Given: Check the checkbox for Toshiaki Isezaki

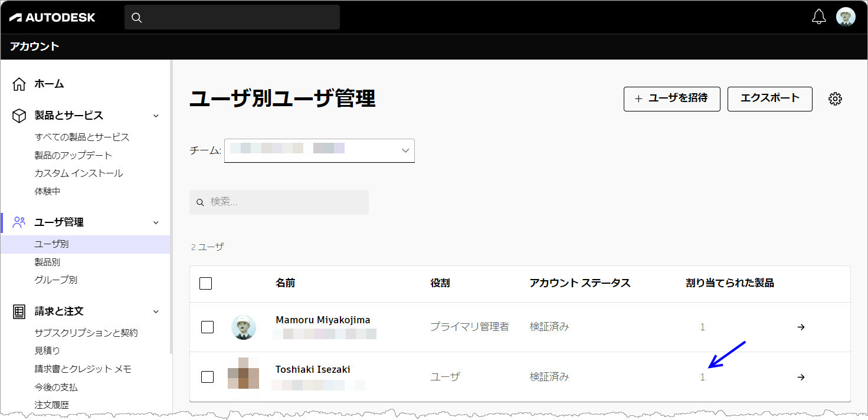Looking at the screenshot, I should point(207,376).
